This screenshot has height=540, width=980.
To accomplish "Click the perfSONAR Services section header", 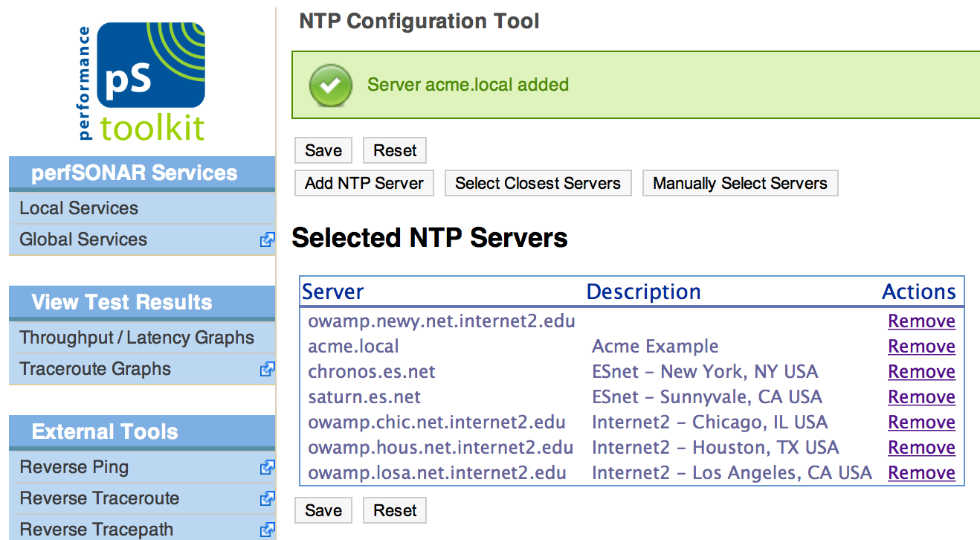I will pos(142,173).
